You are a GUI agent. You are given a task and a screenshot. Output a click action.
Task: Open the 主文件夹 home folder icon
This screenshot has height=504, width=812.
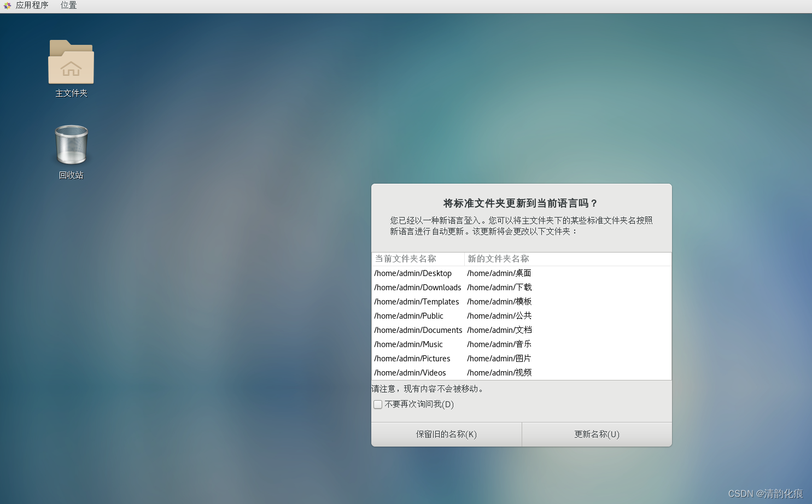point(71,62)
